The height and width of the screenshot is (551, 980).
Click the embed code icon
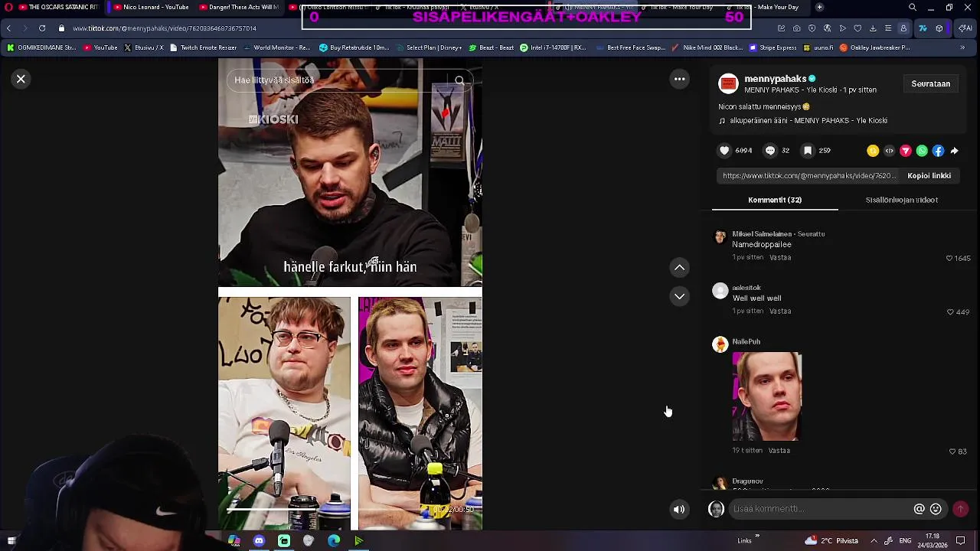(889, 151)
